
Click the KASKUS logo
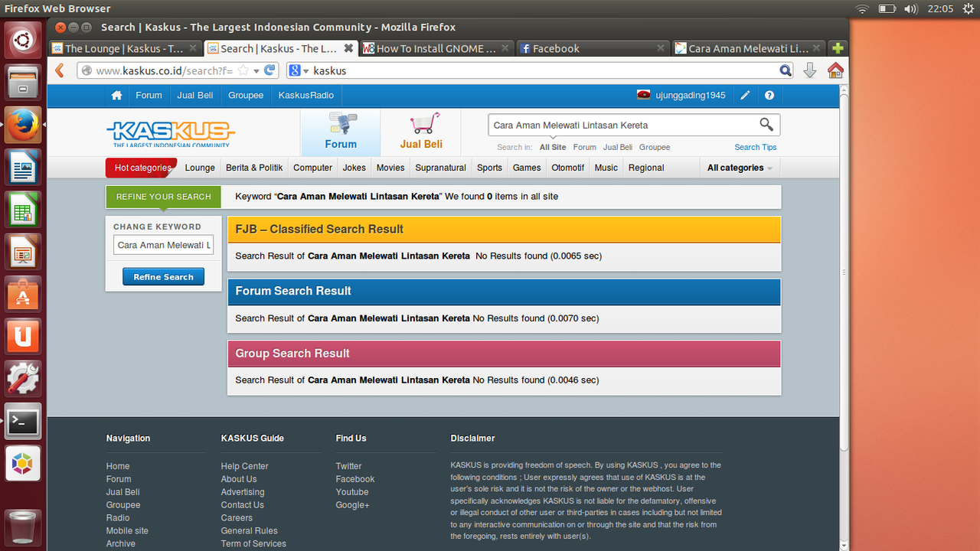coord(171,133)
